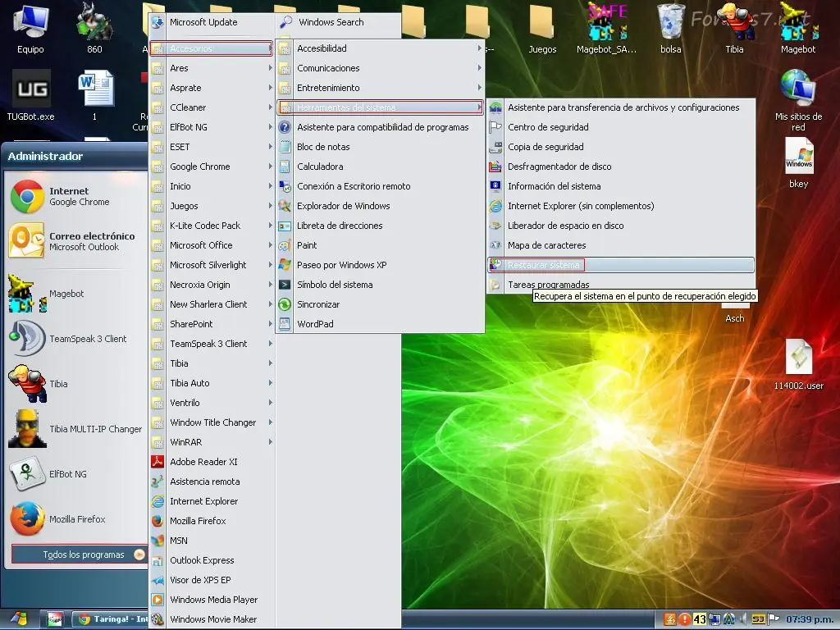Launch Windows Media Player

coord(211,600)
